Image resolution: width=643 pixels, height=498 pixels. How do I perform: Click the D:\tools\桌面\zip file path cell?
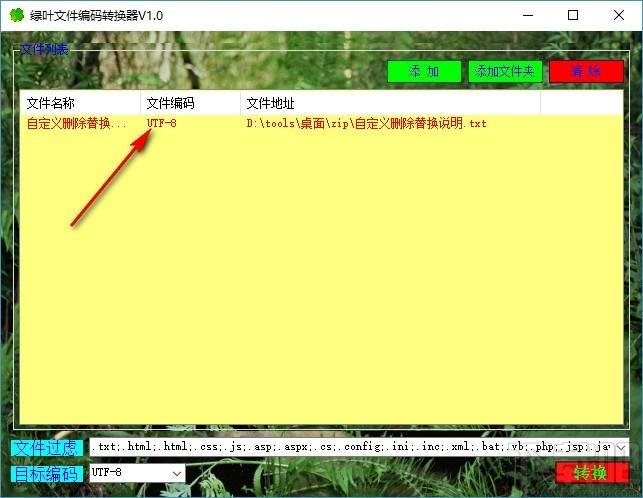click(367, 123)
